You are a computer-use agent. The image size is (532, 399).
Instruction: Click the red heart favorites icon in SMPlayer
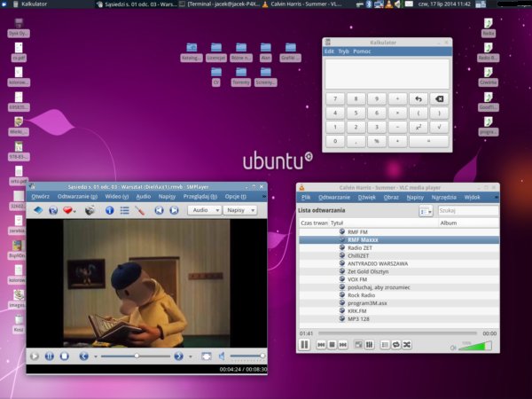coord(67,210)
